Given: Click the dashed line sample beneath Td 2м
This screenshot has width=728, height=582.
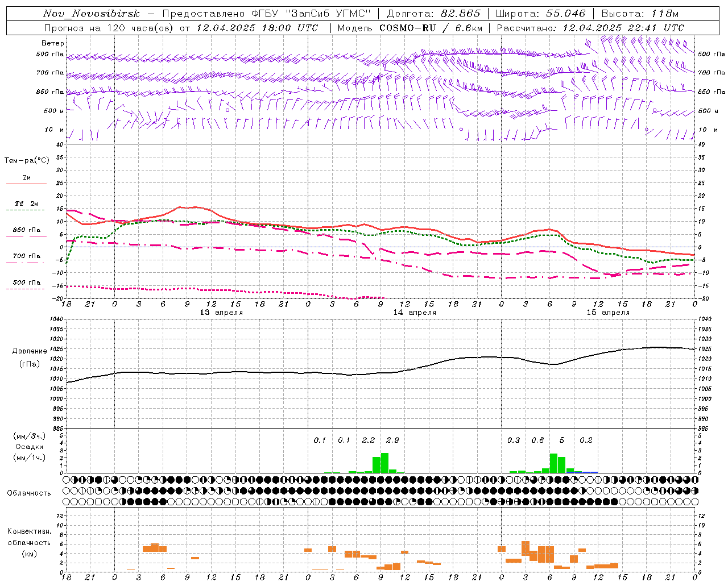Looking at the screenshot, I should [x=26, y=210].
